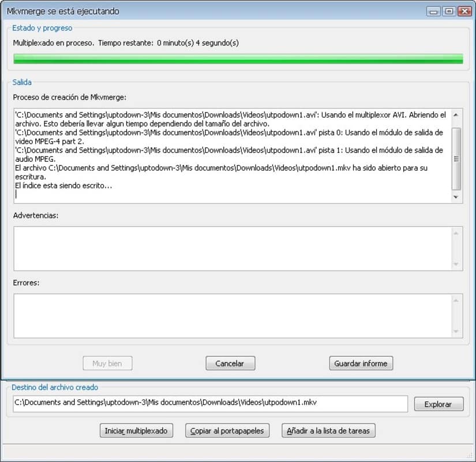This screenshot has width=476, height=462.
Task: Click the up arrow in the Errores scrollbar
Action: [456, 300]
